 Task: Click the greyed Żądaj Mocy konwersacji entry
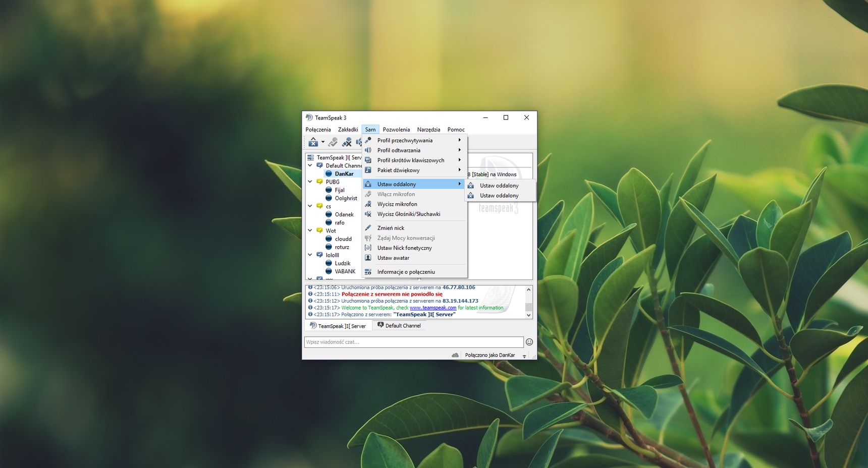point(414,238)
